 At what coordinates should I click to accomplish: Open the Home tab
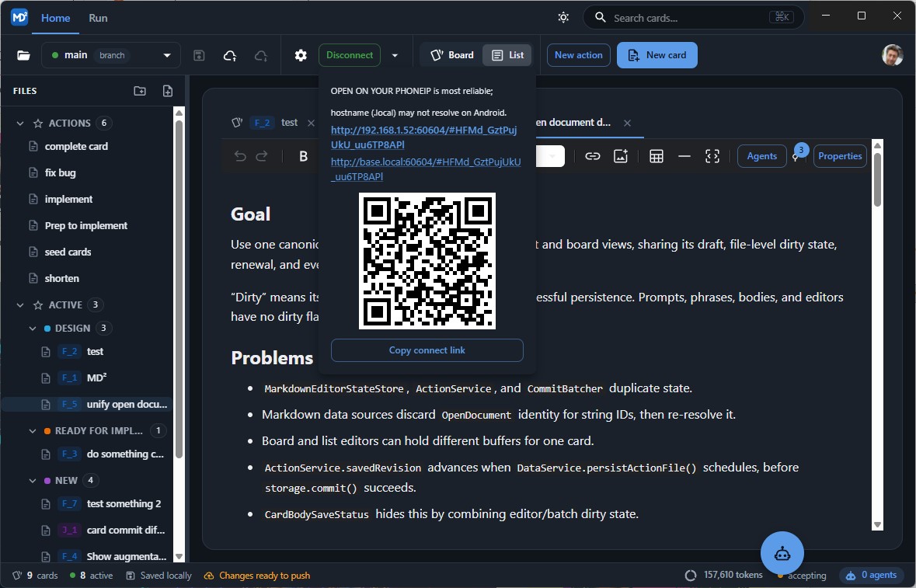[55, 18]
